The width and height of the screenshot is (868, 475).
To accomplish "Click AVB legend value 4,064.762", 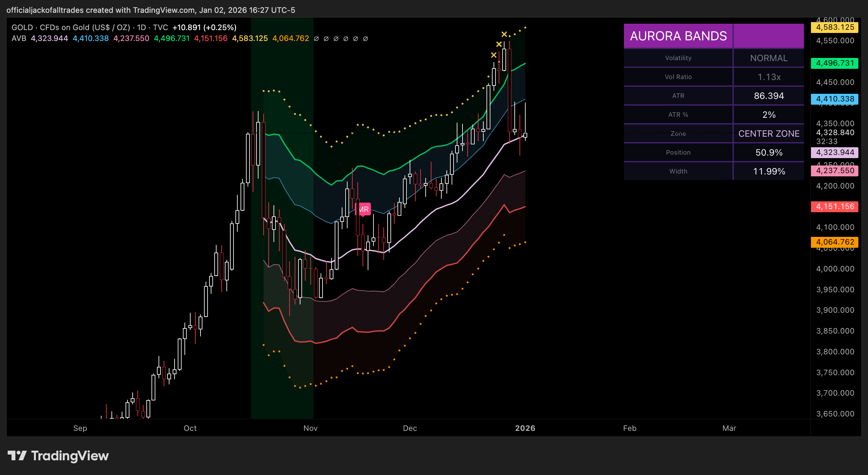I will point(291,38).
